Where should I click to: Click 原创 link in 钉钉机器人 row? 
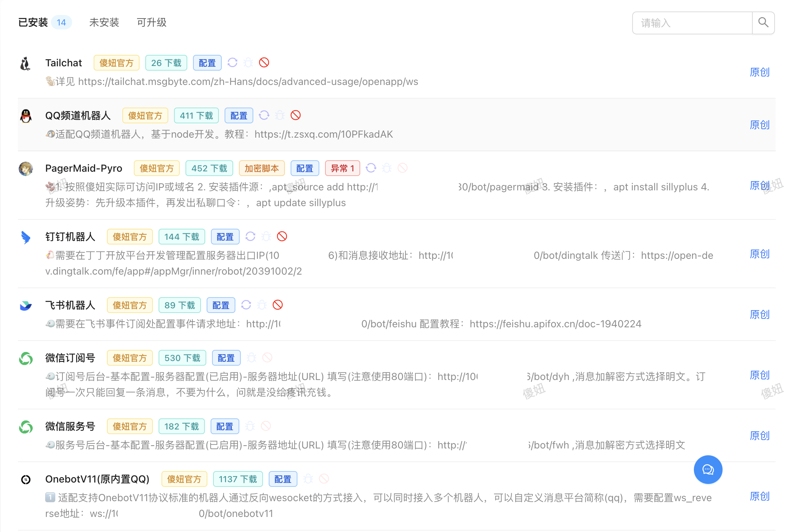(x=760, y=254)
